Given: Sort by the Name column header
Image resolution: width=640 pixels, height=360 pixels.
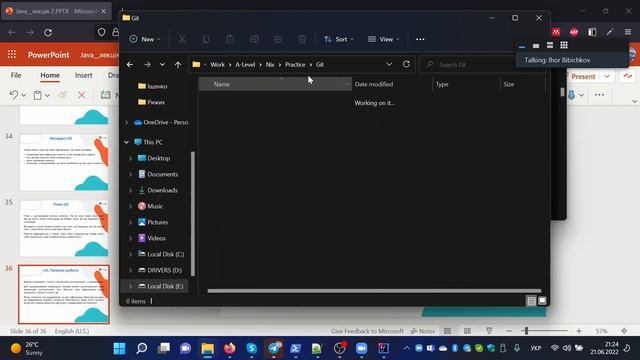Looking at the screenshot, I should click(x=275, y=84).
